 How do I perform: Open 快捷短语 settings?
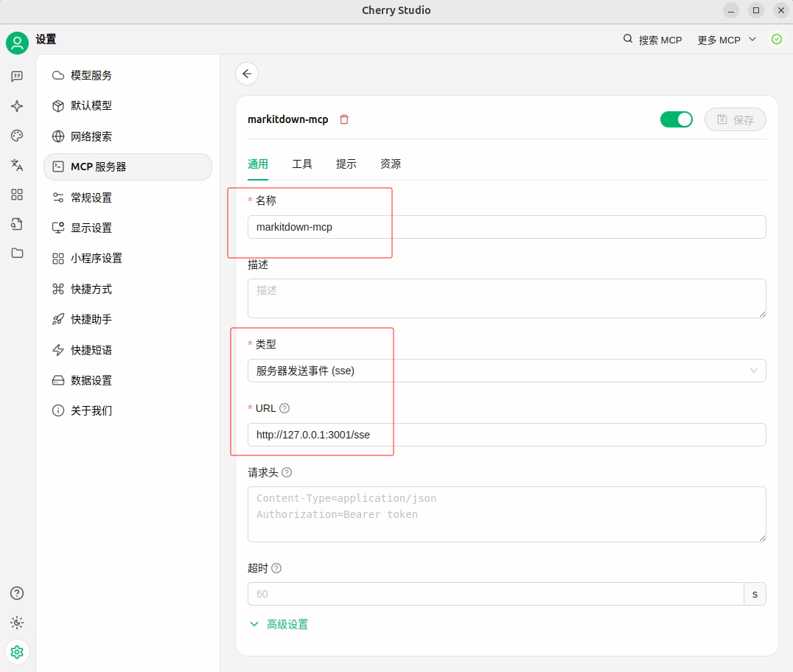point(128,350)
